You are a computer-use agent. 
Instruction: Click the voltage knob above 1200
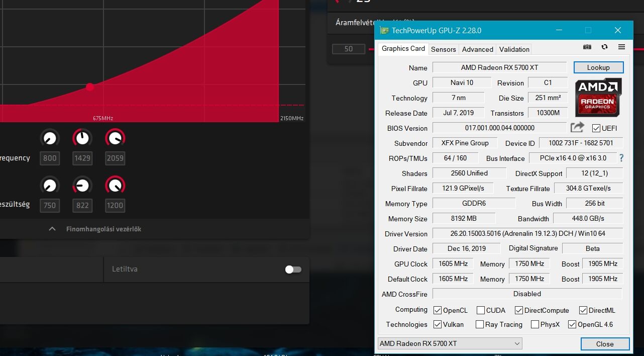[x=115, y=186]
